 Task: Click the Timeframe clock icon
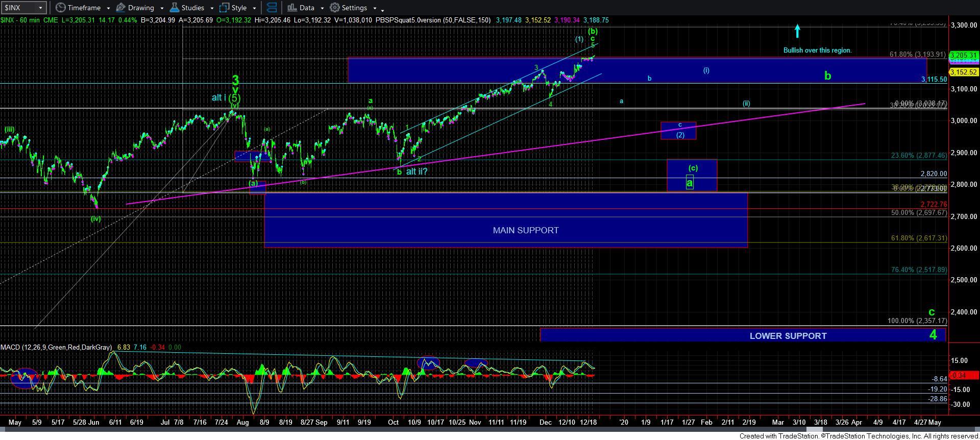pyautogui.click(x=61, y=8)
